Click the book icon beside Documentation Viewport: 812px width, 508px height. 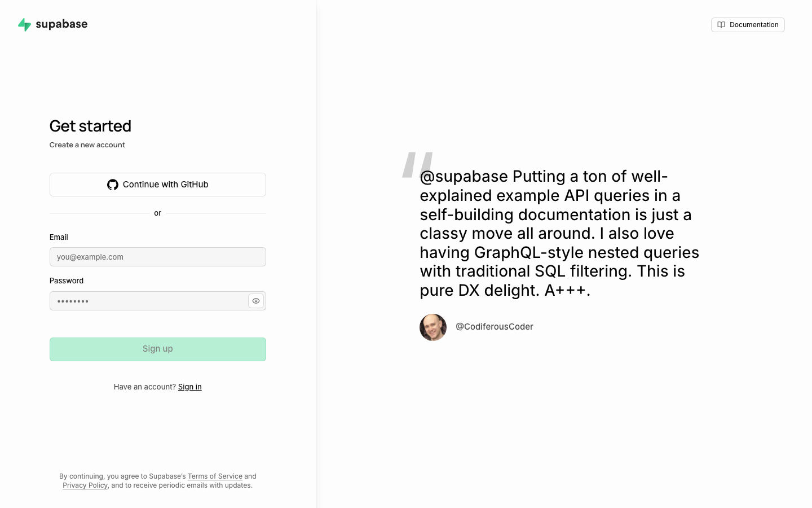click(x=721, y=25)
